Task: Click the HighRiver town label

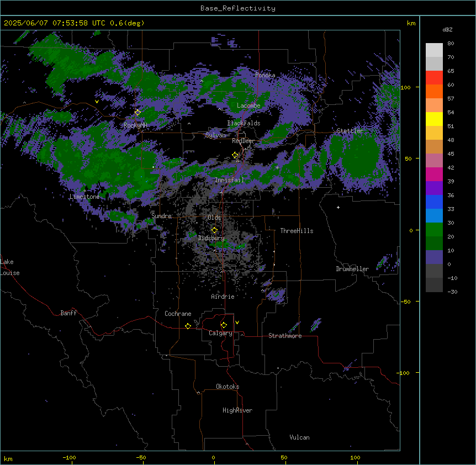Action: [x=237, y=410]
